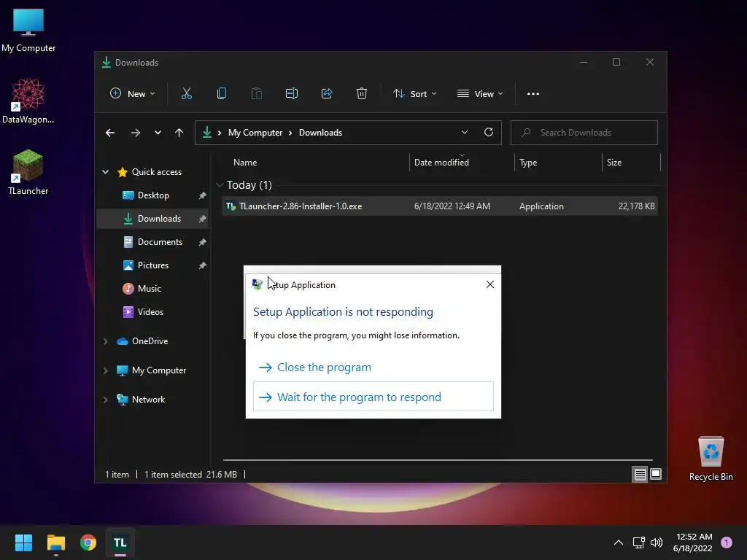Open the New dropdown menu
This screenshot has height=560, width=747.
pos(133,94)
